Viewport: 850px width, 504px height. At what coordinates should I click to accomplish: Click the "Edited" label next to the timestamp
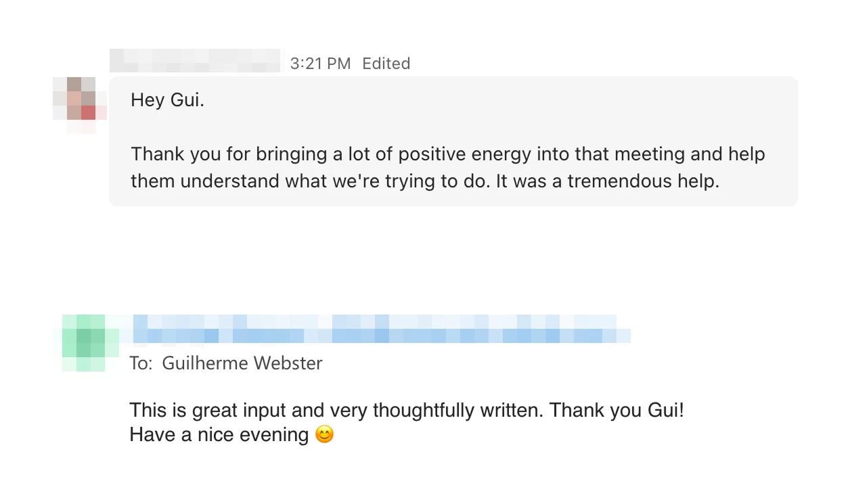coord(386,64)
